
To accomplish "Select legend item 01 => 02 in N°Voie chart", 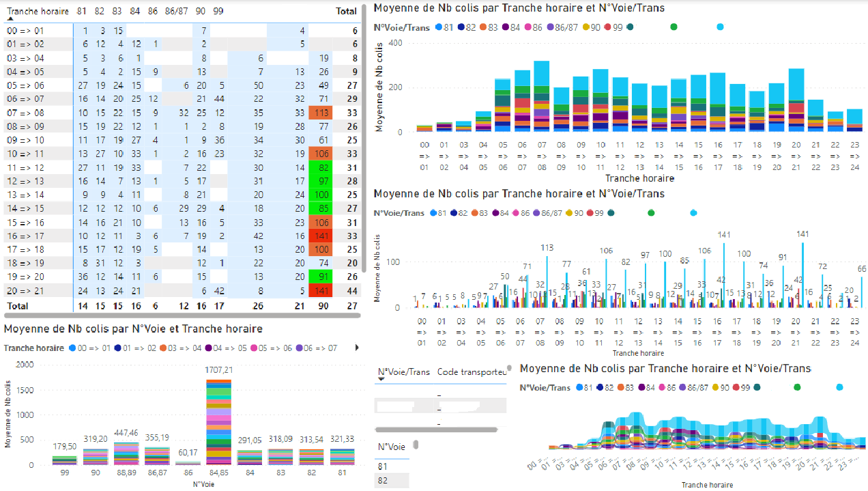I will (x=135, y=348).
